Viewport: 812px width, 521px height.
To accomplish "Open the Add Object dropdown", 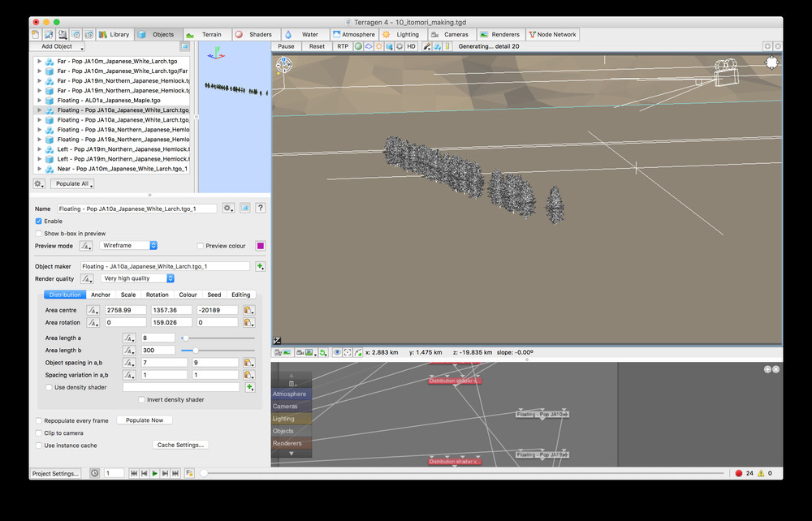I will 58,46.
